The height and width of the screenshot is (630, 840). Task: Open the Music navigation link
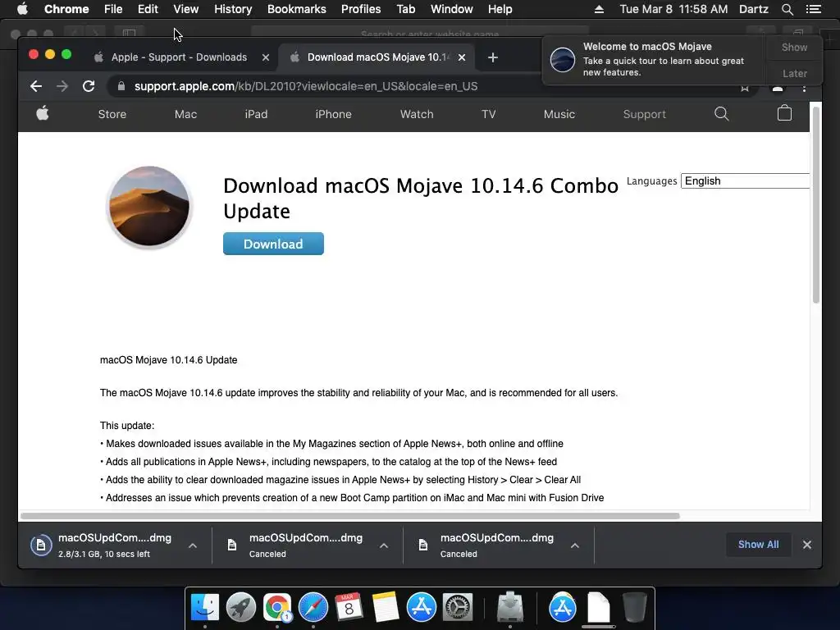click(559, 114)
